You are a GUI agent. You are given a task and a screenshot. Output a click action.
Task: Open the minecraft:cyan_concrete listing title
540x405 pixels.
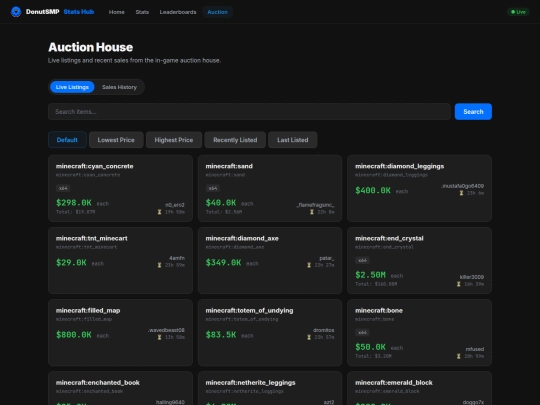point(94,166)
